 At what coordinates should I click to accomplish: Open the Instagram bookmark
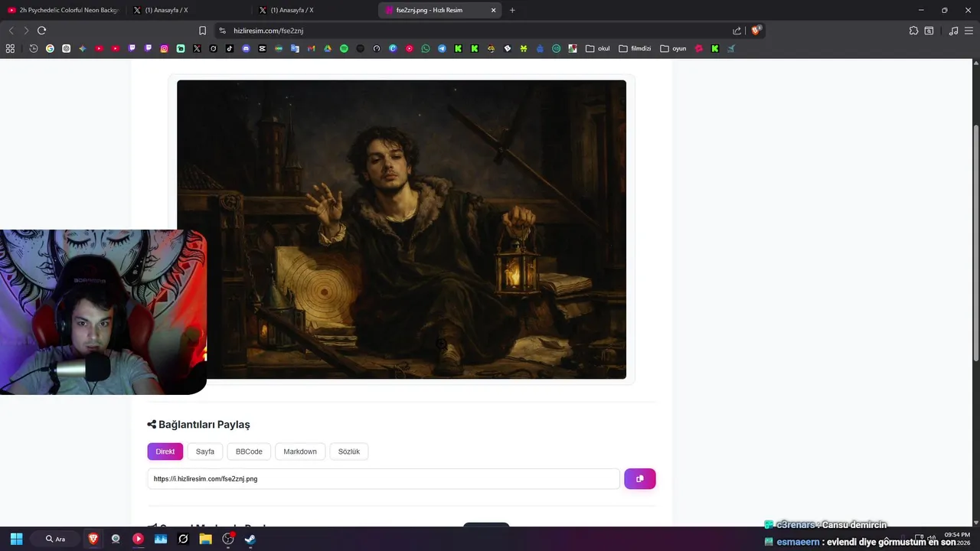tap(164, 48)
